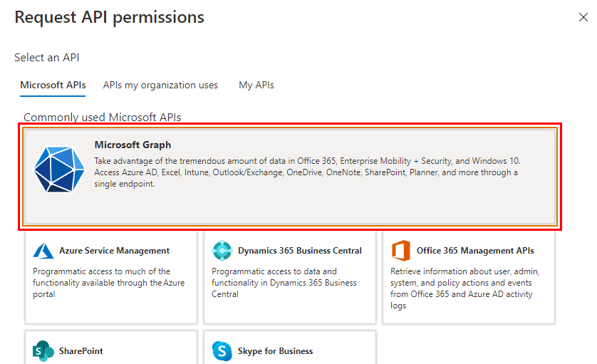This screenshot has width=597, height=364.
Task: Select the SharePoint API label
Action: click(x=81, y=351)
